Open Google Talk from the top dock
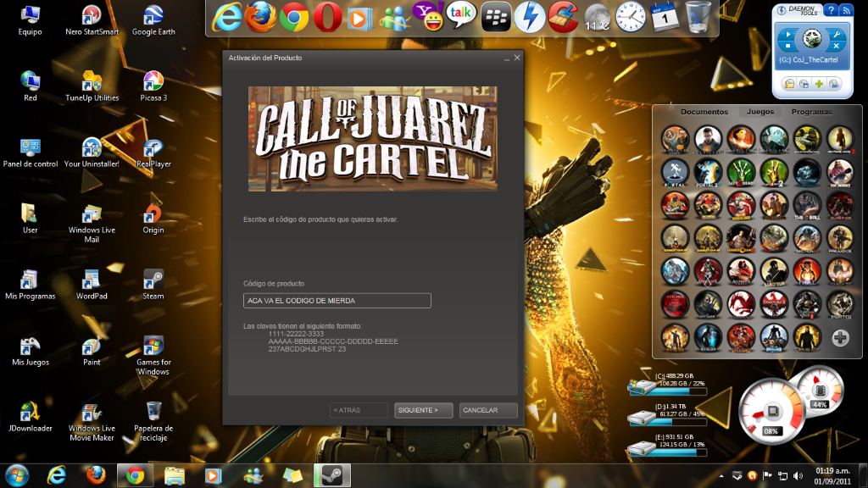 click(461, 15)
